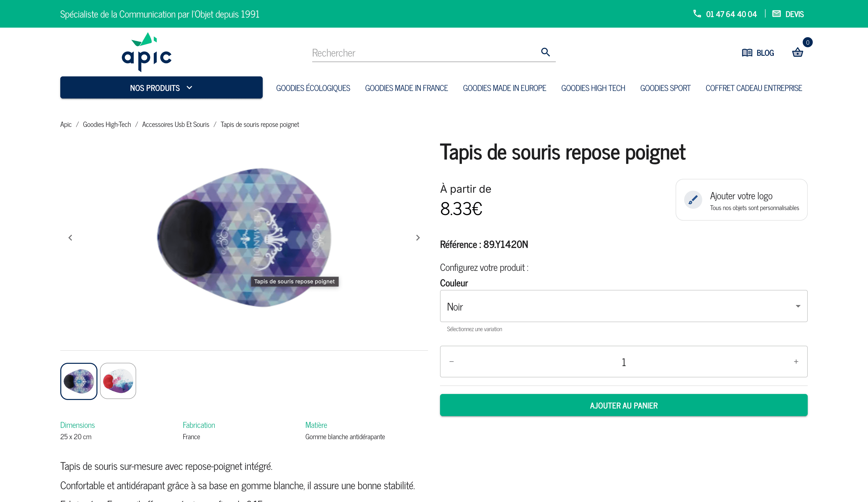Image resolution: width=868 pixels, height=502 pixels.
Task: Open the shopping basket icon
Action: tap(797, 53)
